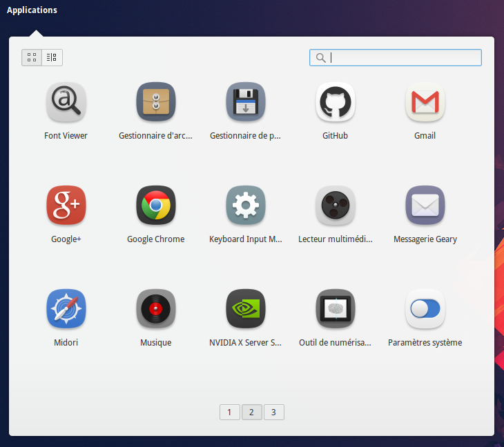
Task: Launch the Google+ icon
Action: click(x=66, y=205)
